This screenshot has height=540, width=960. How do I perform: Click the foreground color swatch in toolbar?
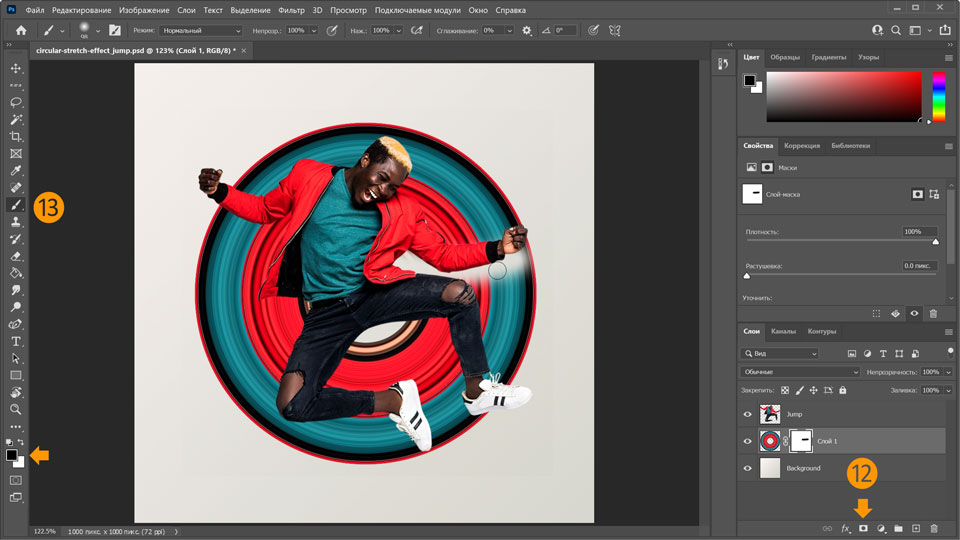coord(11,455)
